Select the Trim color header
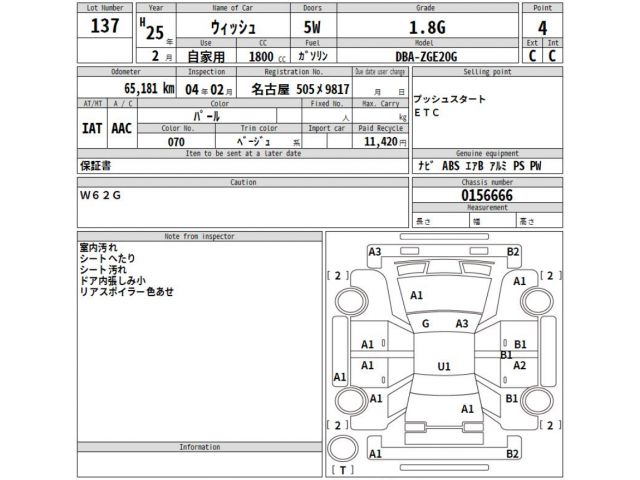 pyautogui.click(x=259, y=128)
